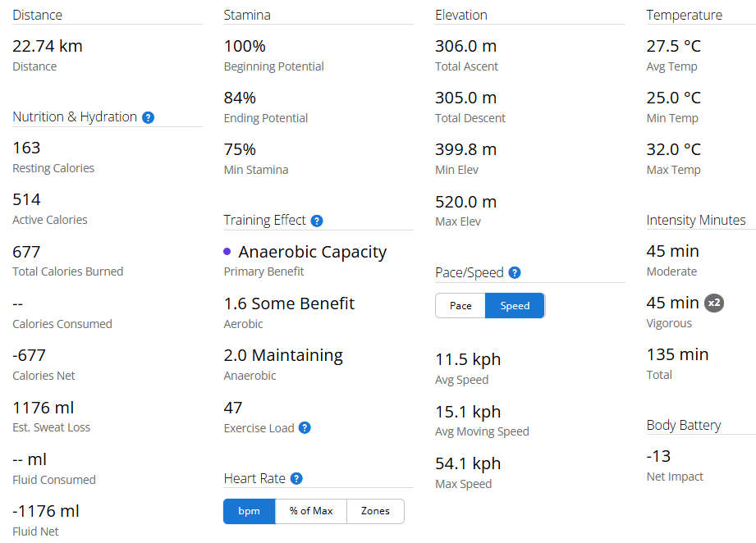The image size is (756, 543).
Task: Select bpm heart rate display
Action: (249, 511)
